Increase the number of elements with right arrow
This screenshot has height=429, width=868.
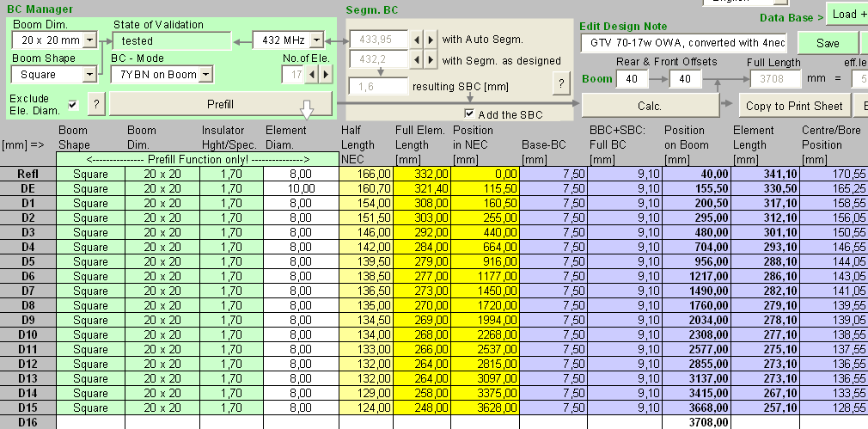[x=325, y=75]
